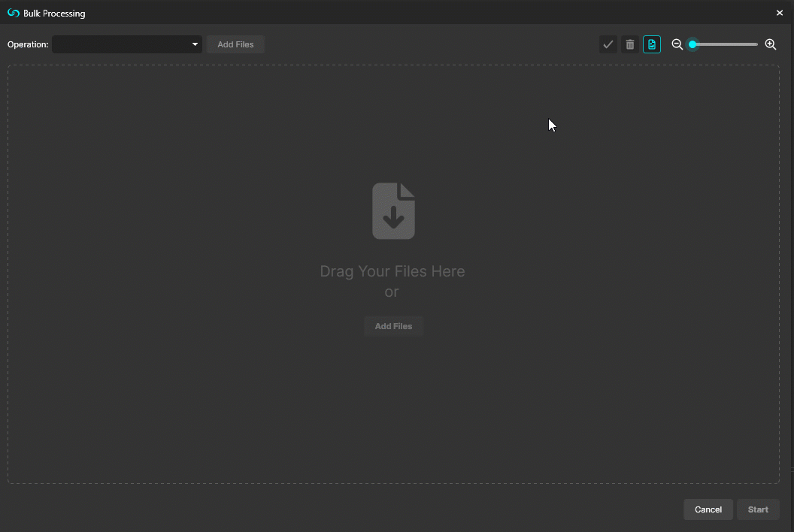The image size is (794, 532).
Task: Click the download file icon in drop area
Action: tap(393, 211)
